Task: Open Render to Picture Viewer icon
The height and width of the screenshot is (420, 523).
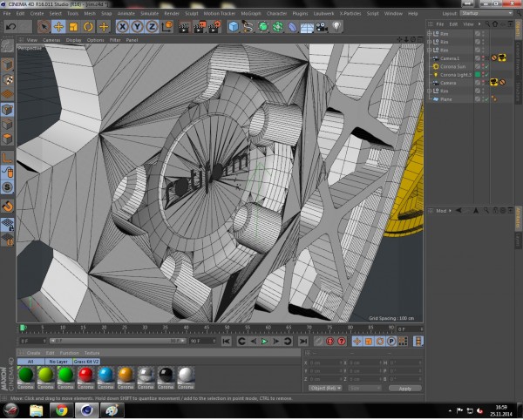Action: point(199,27)
